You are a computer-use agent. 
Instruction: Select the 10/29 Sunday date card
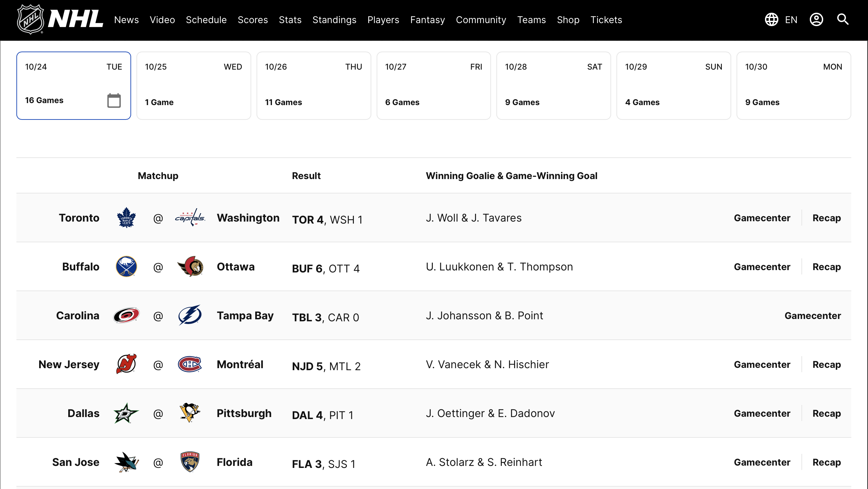pos(674,85)
